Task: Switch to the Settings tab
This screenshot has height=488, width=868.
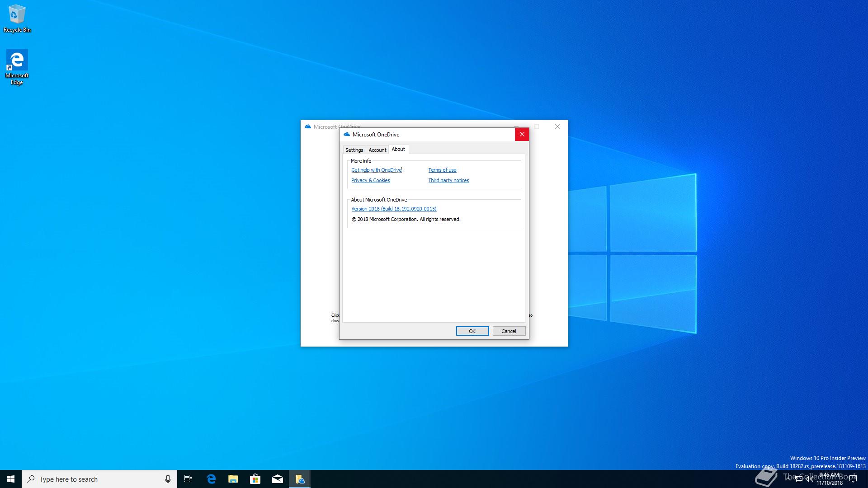Action: (x=354, y=150)
